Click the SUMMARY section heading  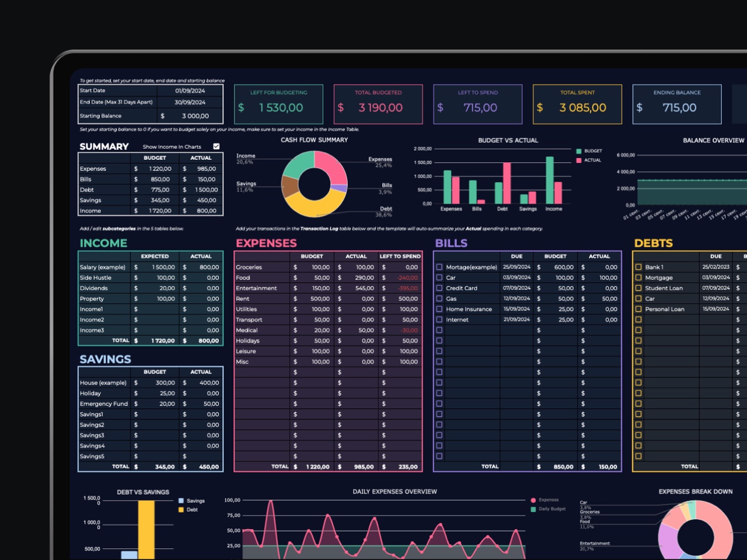click(x=104, y=146)
